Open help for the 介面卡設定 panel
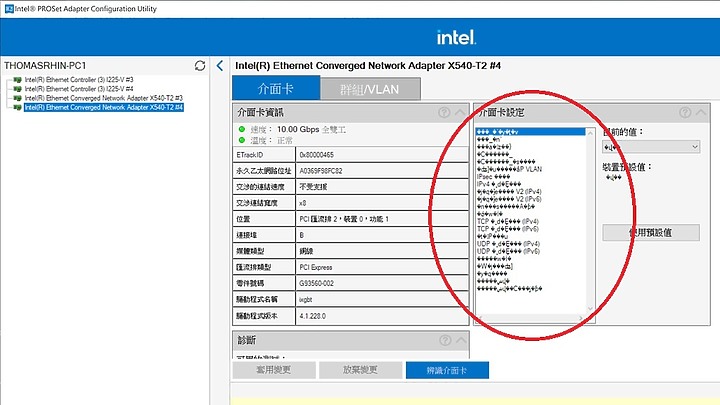The image size is (720, 405). [685, 112]
